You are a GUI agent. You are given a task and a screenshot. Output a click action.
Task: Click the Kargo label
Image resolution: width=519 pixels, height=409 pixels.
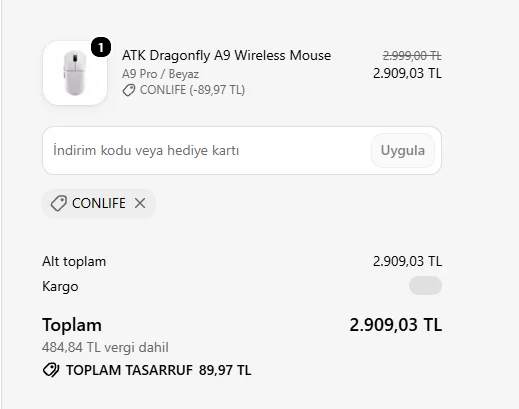coord(60,287)
